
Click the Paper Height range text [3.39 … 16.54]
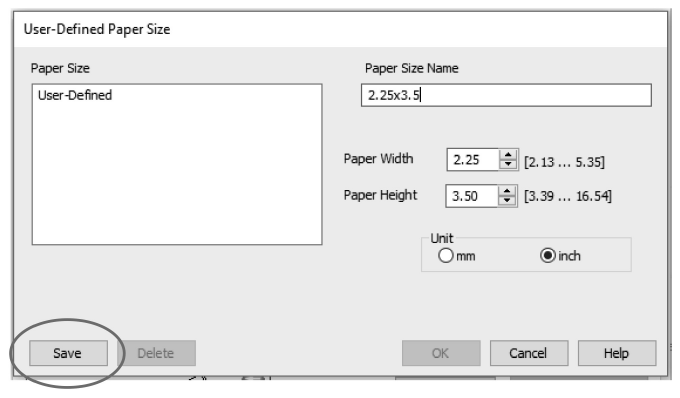(x=568, y=196)
